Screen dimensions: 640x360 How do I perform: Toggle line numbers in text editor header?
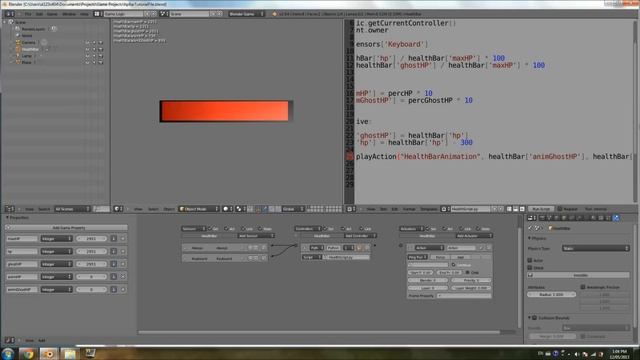tap(509, 209)
